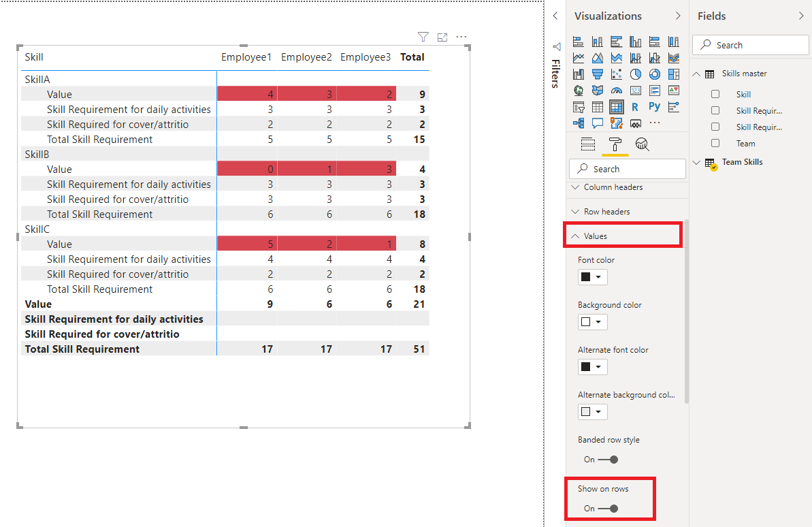Viewport: 812px width, 527px height.
Task: Select the Power Apps visual
Action: [x=636, y=123]
